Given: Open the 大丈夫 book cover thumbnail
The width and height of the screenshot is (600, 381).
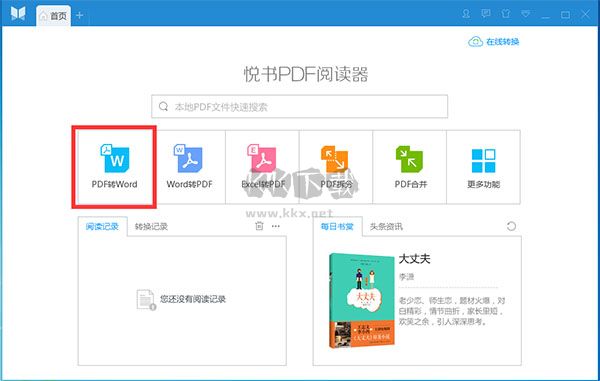Looking at the screenshot, I should click(362, 301).
